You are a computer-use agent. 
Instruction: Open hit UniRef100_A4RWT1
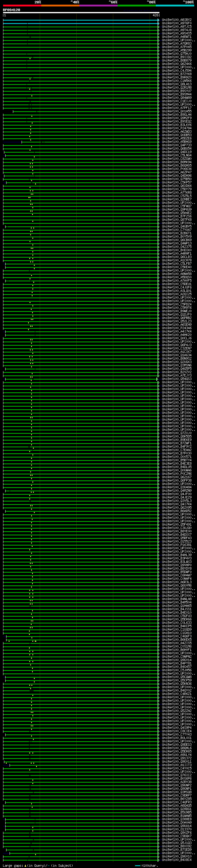pyautogui.click(x=177, y=37)
